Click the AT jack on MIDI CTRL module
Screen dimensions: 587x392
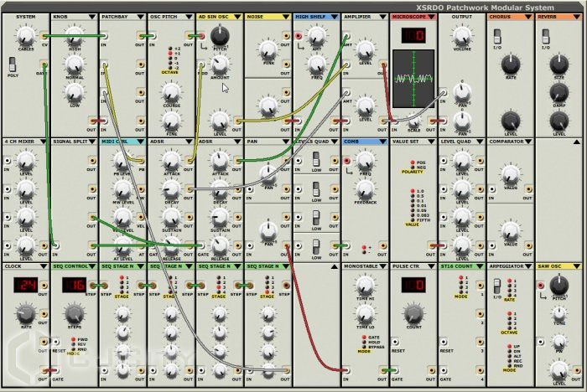(141, 245)
